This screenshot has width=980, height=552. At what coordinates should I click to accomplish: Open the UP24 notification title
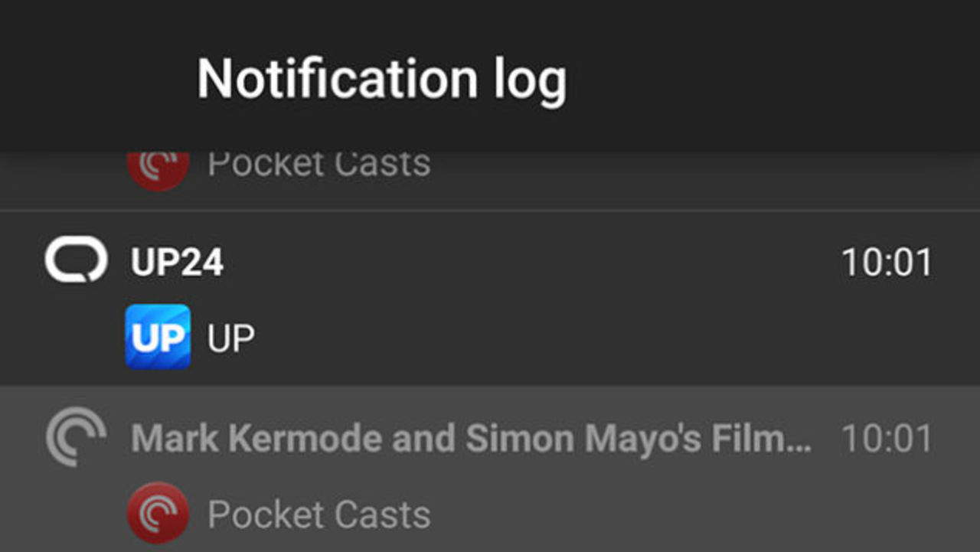177,263
